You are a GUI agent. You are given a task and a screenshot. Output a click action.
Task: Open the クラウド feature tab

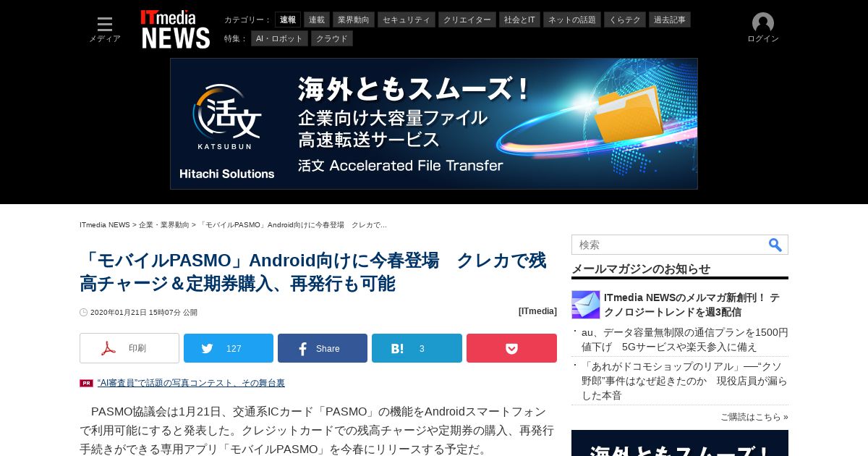point(332,38)
